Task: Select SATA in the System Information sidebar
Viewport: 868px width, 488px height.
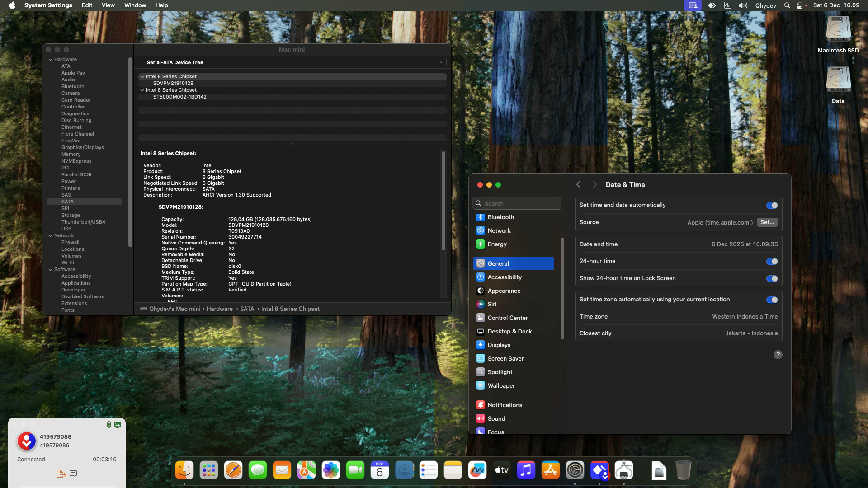Action: pos(68,202)
